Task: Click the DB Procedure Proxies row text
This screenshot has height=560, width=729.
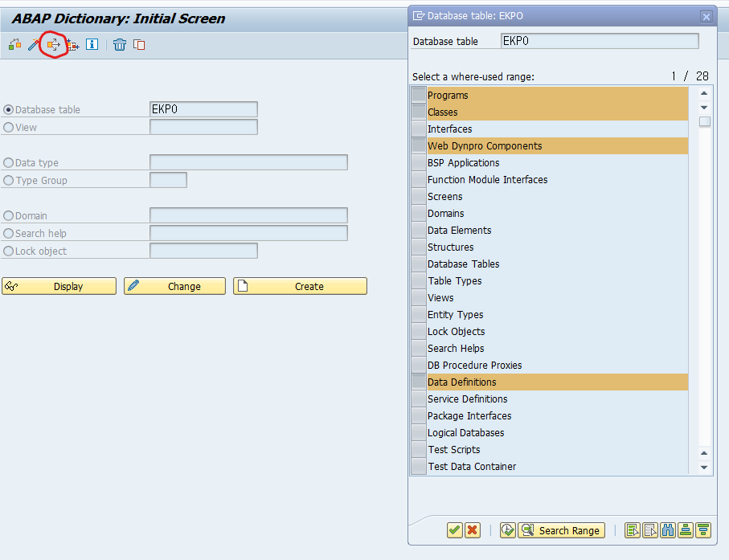Action: tap(475, 366)
